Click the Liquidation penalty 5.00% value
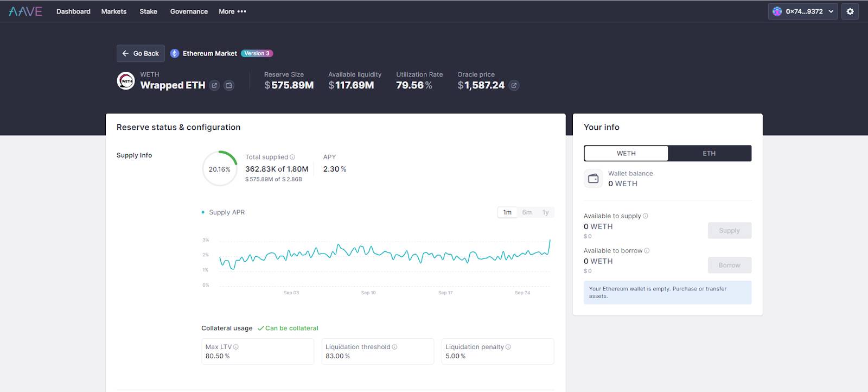Screen dimensions: 868x392 coord(456,356)
